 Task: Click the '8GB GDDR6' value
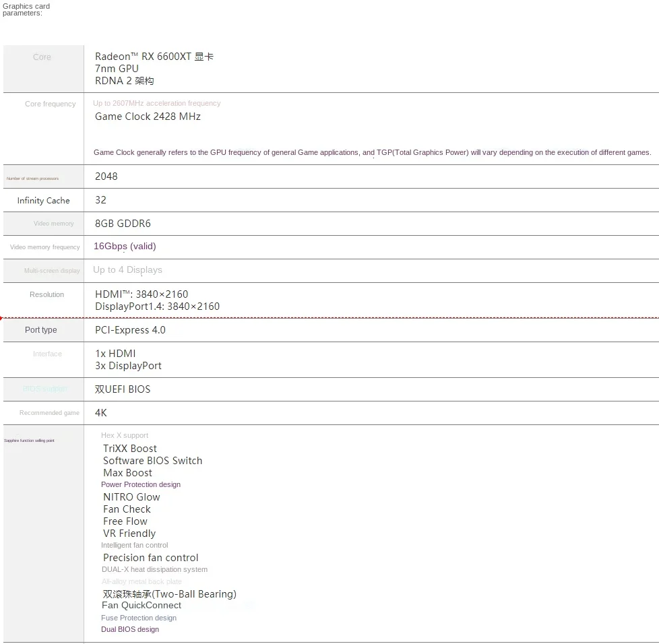pyautogui.click(x=123, y=224)
